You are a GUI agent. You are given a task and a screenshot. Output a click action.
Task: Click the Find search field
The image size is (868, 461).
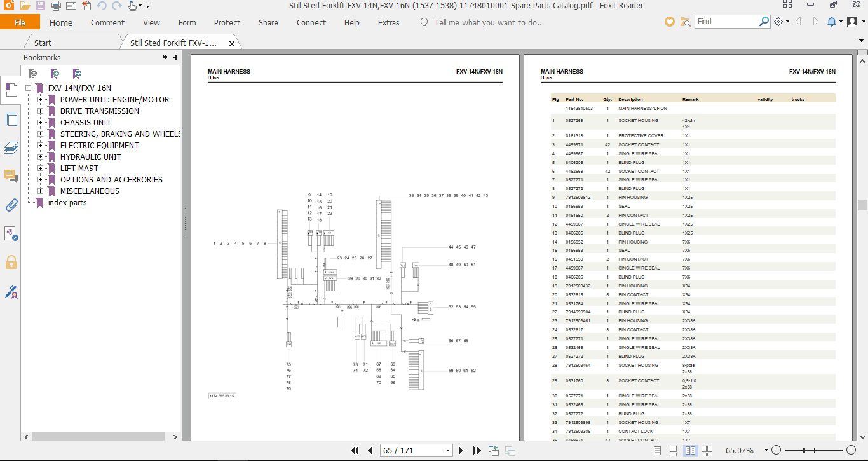point(726,22)
